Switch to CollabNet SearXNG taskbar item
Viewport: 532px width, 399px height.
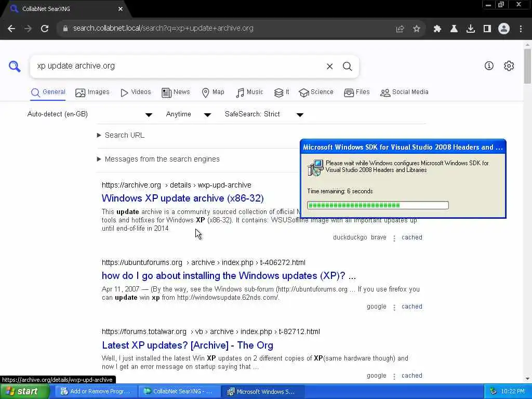179,392
